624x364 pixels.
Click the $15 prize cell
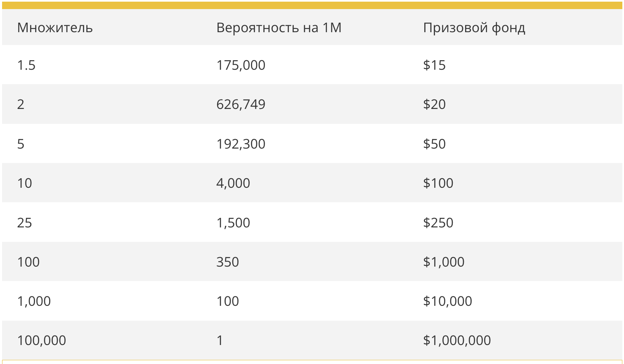coord(435,65)
